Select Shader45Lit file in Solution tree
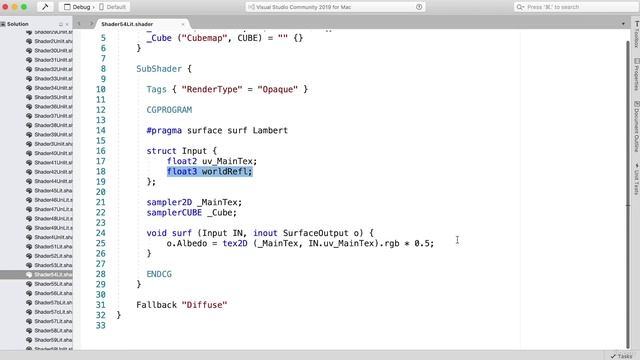 click(x=53, y=191)
